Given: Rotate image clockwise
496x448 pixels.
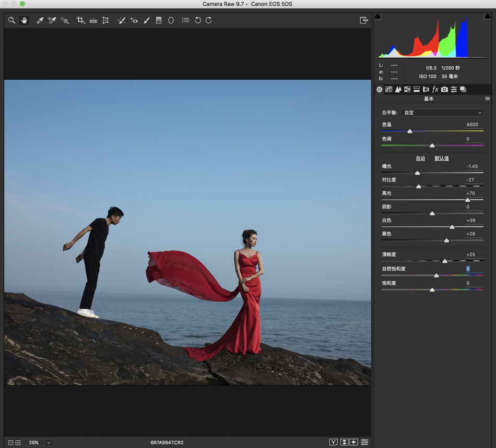Looking at the screenshot, I should click(x=208, y=20).
